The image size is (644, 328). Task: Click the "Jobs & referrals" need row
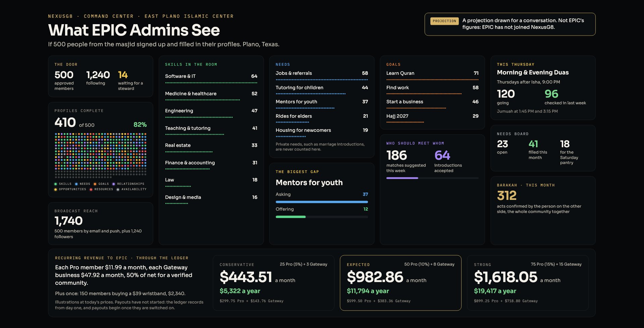pos(322,75)
